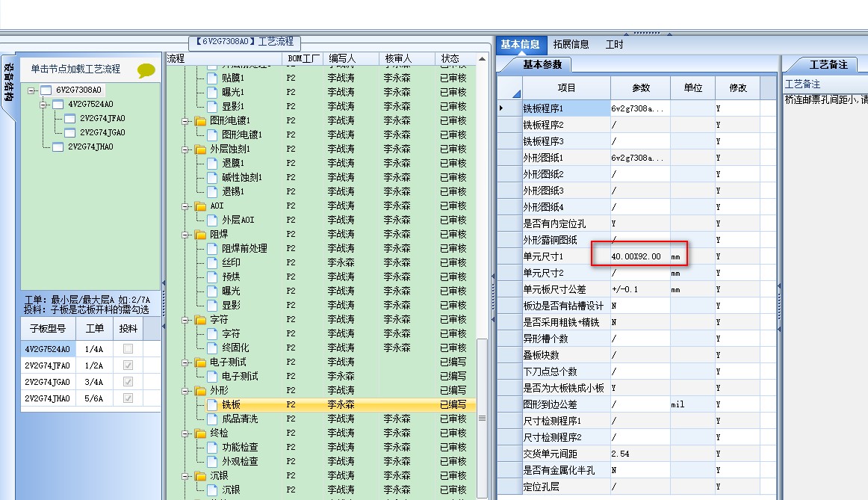Screen dimensions: 868x500
Task: Click the process list vertical scrollbar thumb
Action: 482,418
